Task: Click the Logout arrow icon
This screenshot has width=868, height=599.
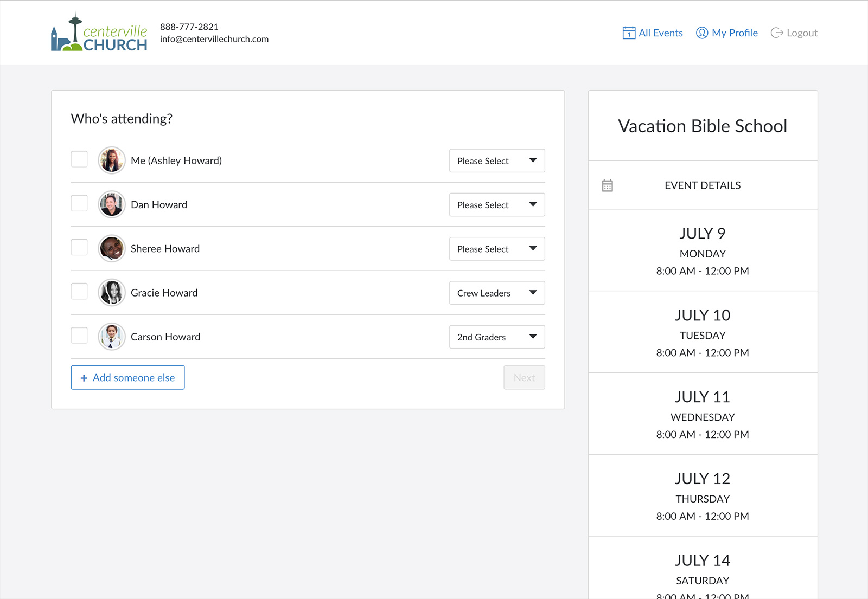Action: coord(777,33)
